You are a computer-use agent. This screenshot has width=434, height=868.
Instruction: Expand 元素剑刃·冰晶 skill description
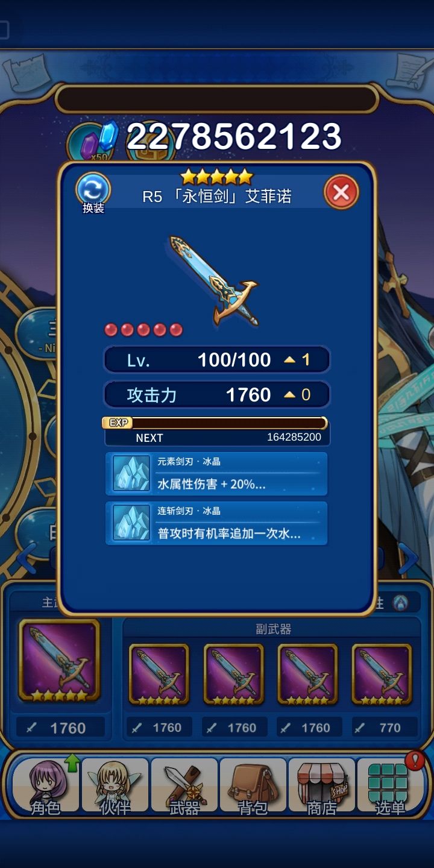point(216,474)
